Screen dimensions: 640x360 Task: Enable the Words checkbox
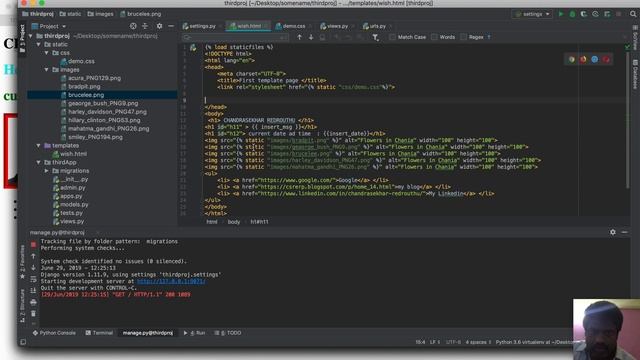(x=434, y=37)
